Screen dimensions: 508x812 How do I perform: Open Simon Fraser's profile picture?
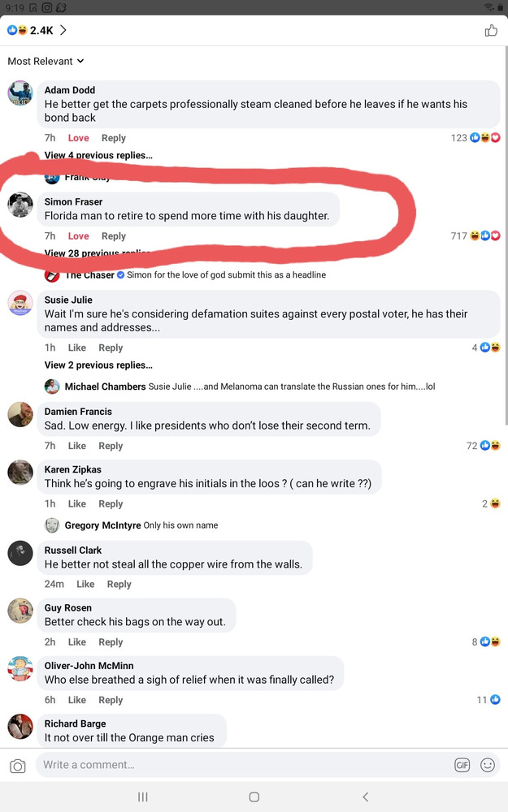(20, 205)
